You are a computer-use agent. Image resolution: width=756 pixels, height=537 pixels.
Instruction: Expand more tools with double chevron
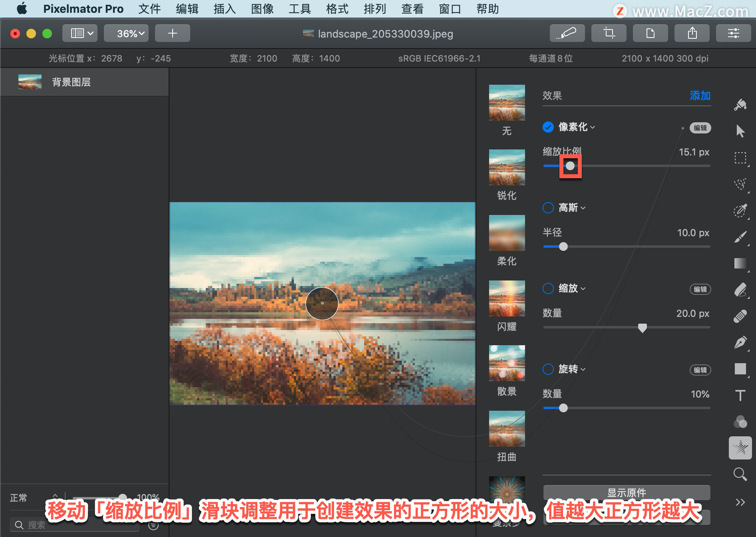pos(740,502)
